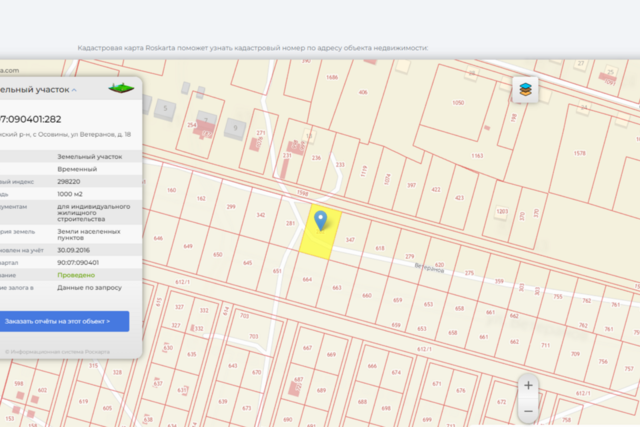Select parcel 664 on the map
Image resolution: width=640 pixels, height=427 pixels.
click(307, 280)
